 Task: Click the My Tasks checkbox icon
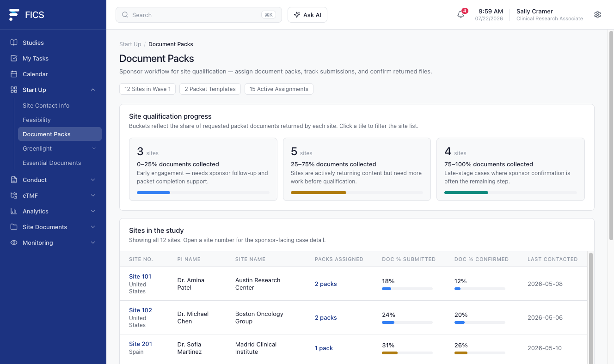pyautogui.click(x=14, y=58)
